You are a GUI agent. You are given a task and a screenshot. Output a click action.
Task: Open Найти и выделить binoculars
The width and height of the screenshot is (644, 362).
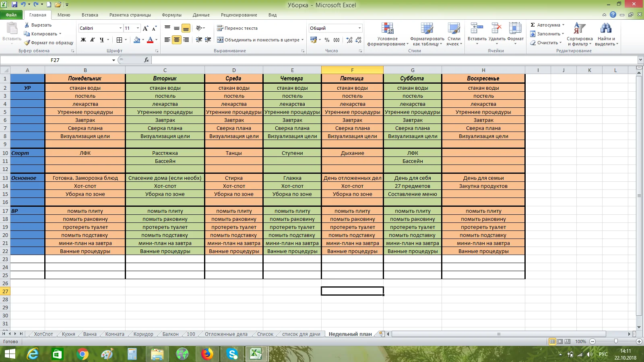pyautogui.click(x=606, y=35)
